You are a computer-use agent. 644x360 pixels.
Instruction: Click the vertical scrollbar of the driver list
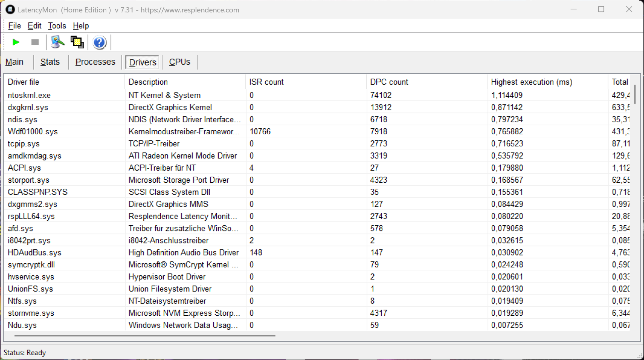(x=635, y=97)
